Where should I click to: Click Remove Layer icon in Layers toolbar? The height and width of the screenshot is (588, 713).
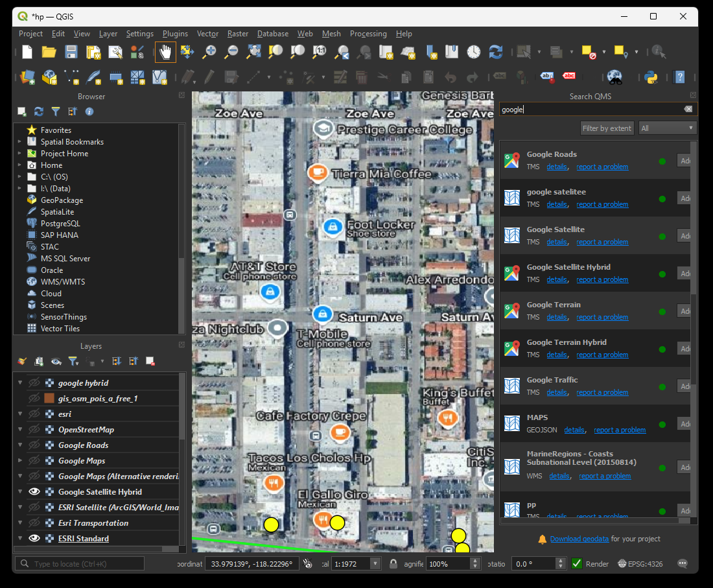coord(150,361)
